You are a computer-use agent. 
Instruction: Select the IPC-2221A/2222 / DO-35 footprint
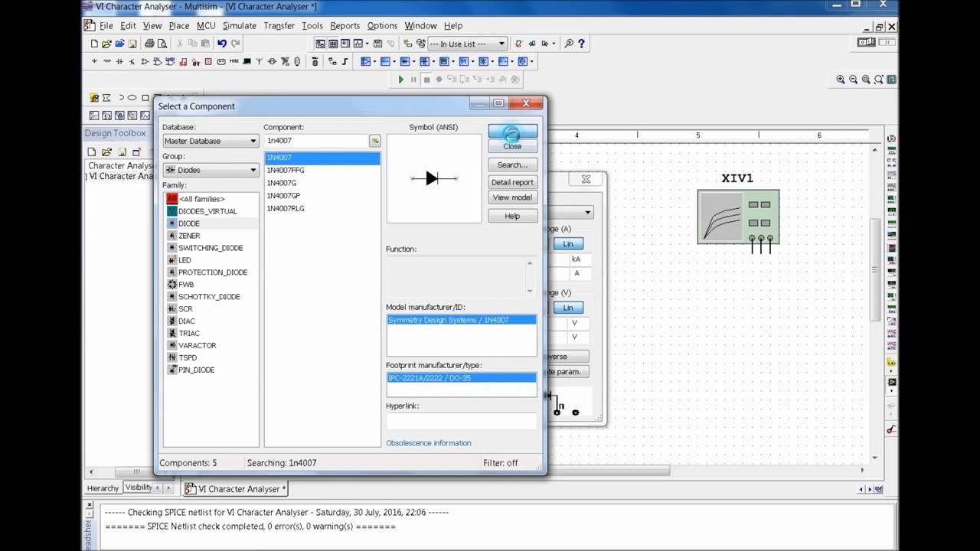(x=462, y=378)
